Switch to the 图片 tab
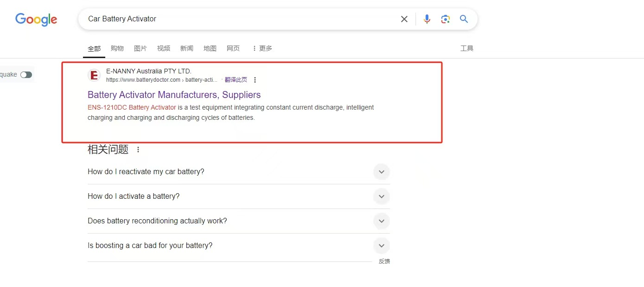 click(140, 48)
